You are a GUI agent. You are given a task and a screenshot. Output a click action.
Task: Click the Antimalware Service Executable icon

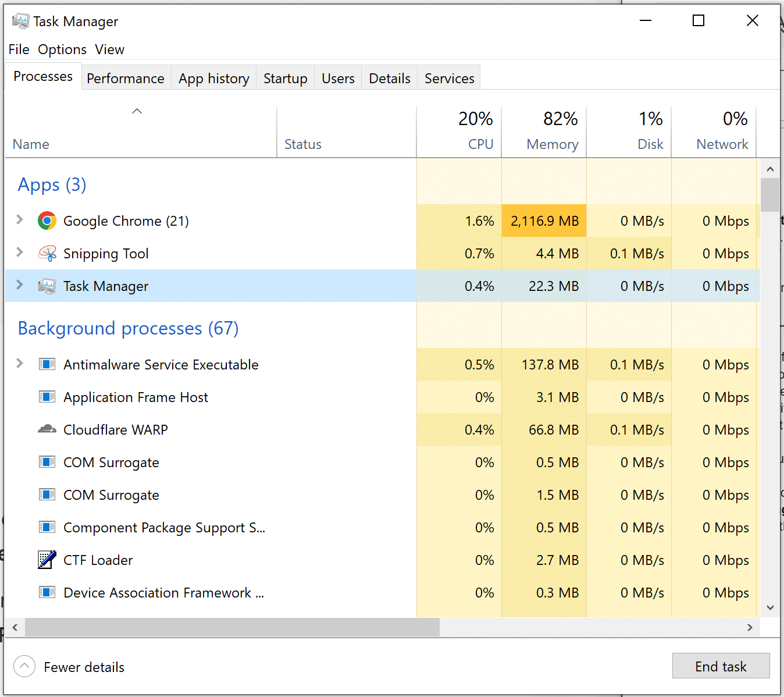[47, 365]
